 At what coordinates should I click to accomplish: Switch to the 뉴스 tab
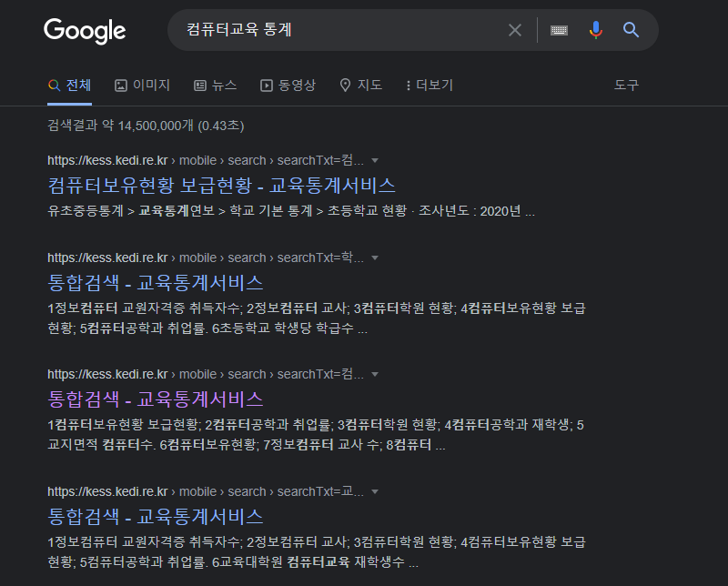[x=216, y=85]
